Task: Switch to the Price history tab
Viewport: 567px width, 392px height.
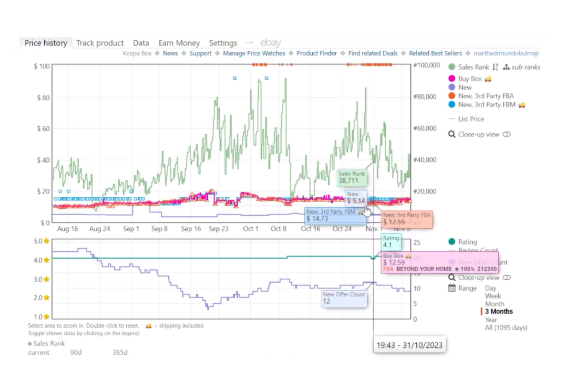Action: (x=46, y=43)
